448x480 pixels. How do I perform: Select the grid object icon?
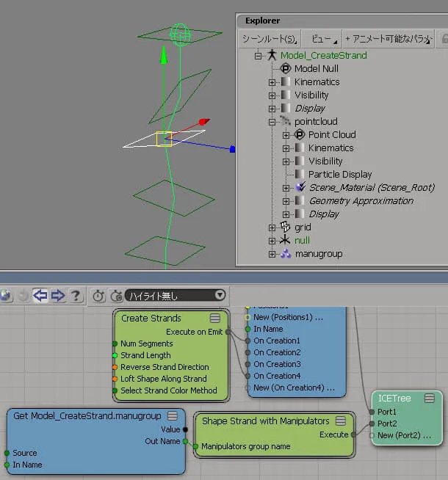pyautogui.click(x=285, y=227)
